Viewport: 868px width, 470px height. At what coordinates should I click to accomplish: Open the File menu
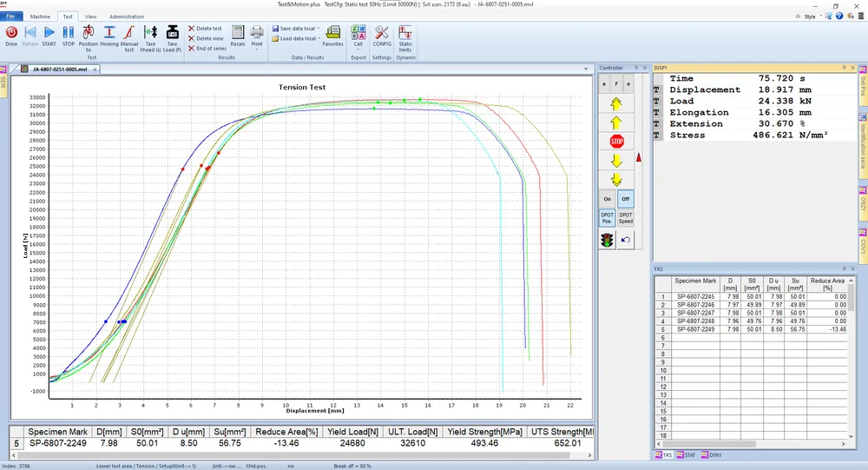[x=11, y=17]
